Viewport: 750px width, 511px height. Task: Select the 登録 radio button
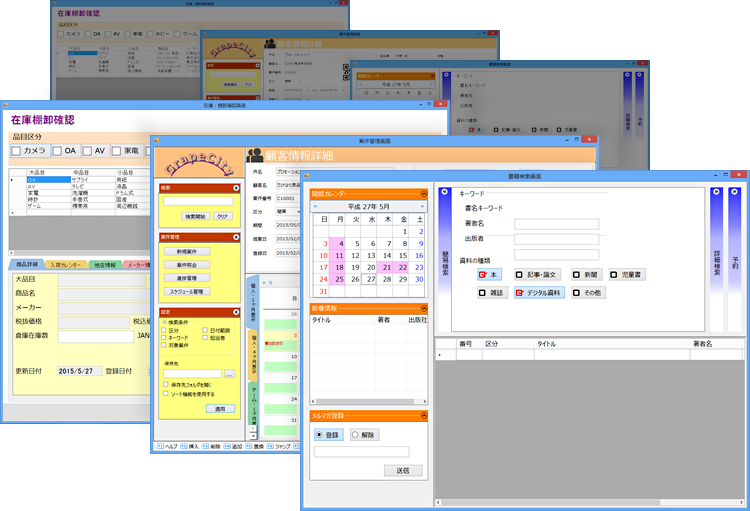[329, 435]
